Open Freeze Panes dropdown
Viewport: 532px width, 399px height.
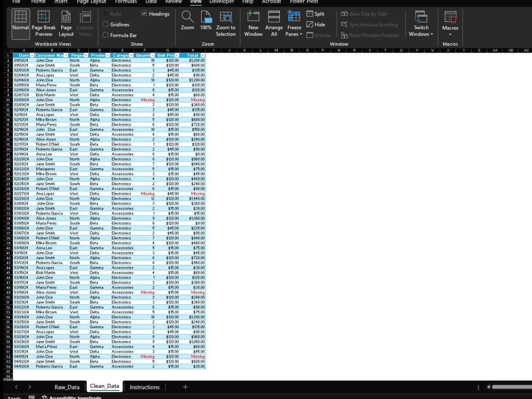pyautogui.click(x=294, y=24)
